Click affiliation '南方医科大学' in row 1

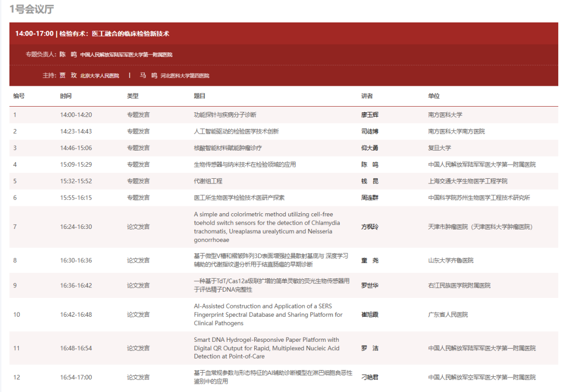445,115
